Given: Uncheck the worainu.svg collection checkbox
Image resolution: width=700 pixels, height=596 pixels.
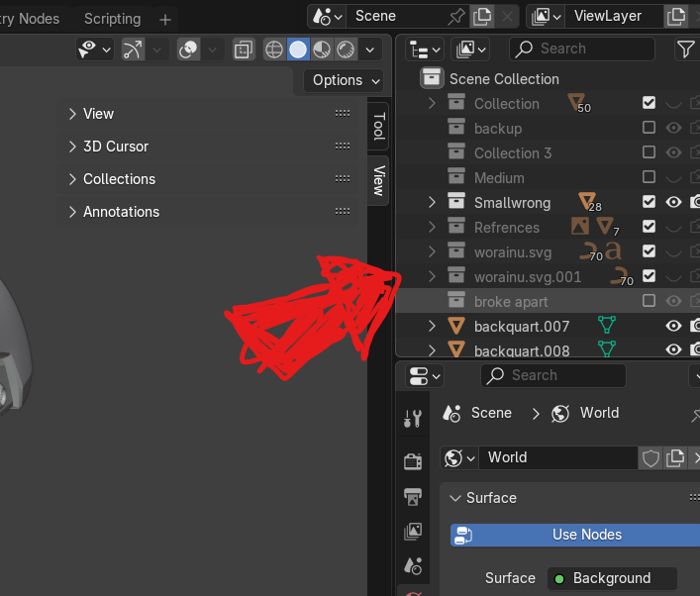Looking at the screenshot, I should 649,250.
